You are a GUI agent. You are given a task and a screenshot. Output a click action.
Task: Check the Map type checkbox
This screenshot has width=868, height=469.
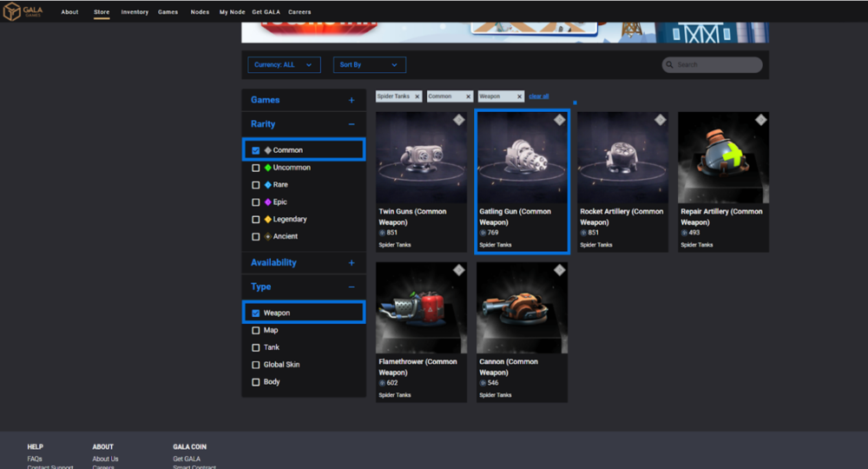click(256, 330)
